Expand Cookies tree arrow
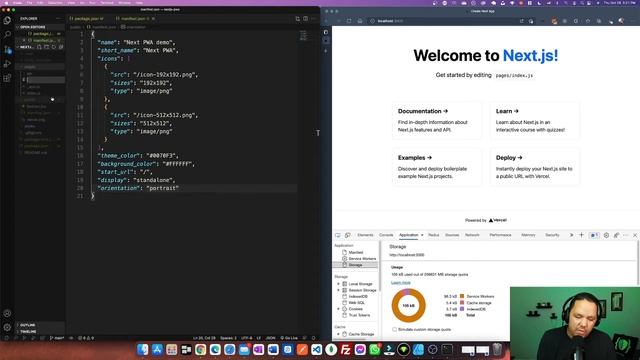The width and height of the screenshot is (640, 360). [x=338, y=309]
